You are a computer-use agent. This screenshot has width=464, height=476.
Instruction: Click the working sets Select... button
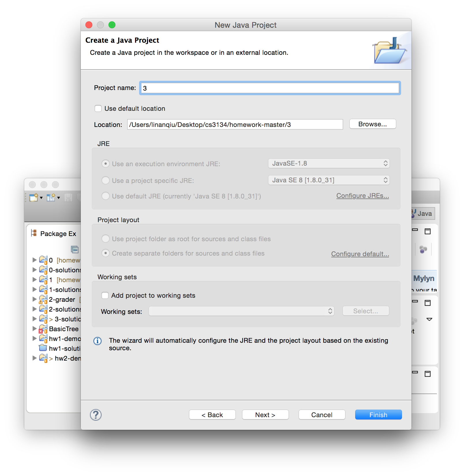coord(366,311)
